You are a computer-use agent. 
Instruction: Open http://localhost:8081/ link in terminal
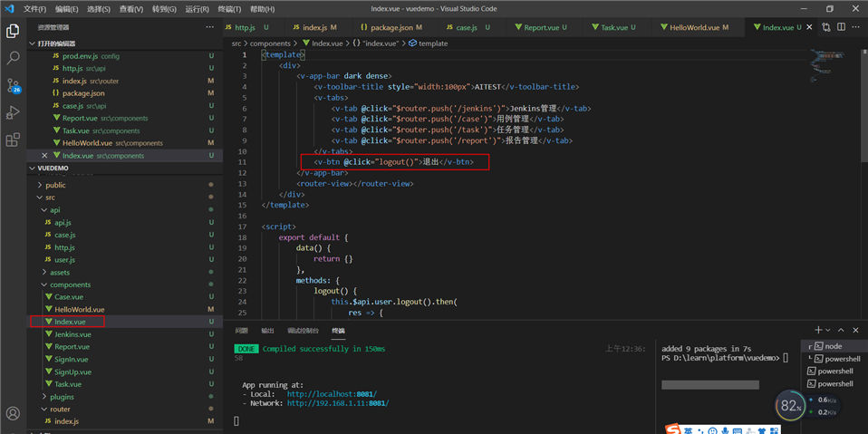(333, 394)
